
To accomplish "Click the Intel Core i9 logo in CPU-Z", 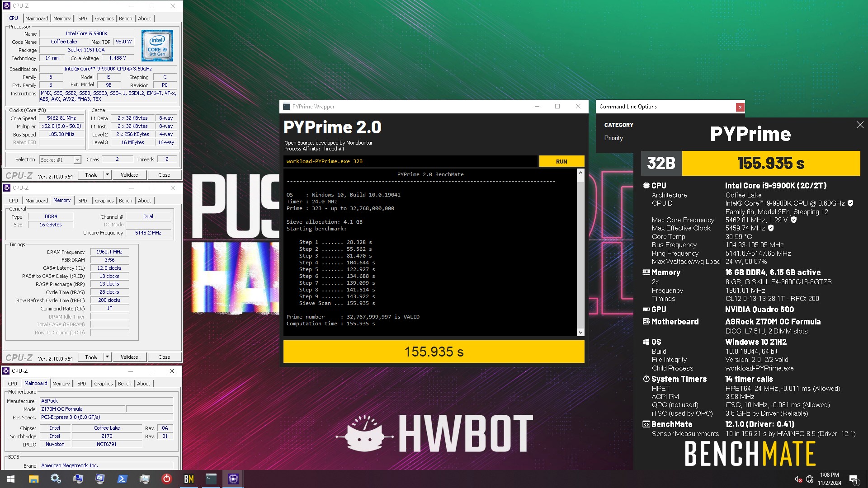I will (157, 46).
